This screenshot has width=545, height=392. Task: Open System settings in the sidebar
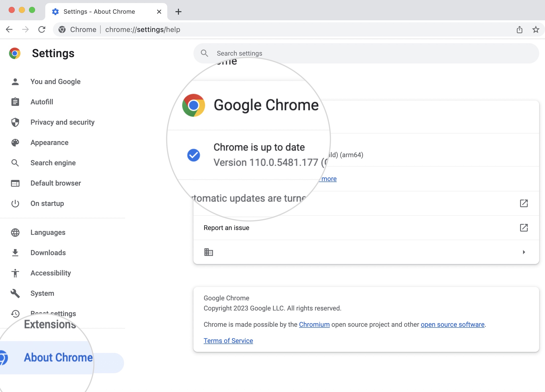tap(42, 293)
